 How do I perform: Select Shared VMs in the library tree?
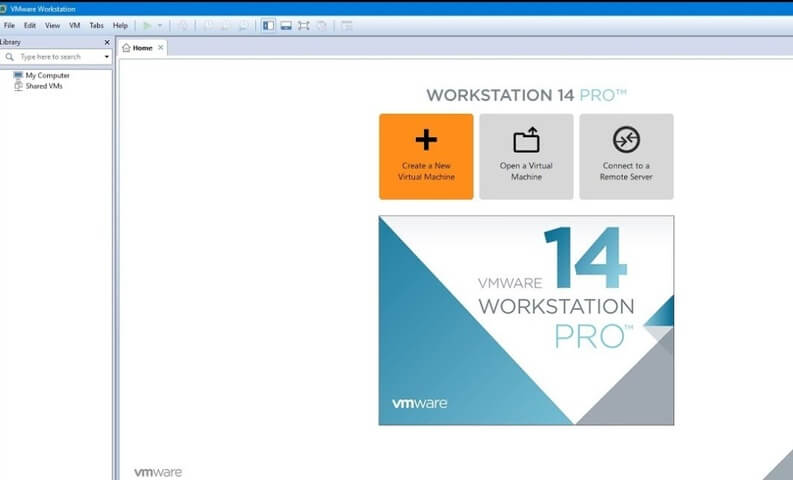tap(44, 86)
